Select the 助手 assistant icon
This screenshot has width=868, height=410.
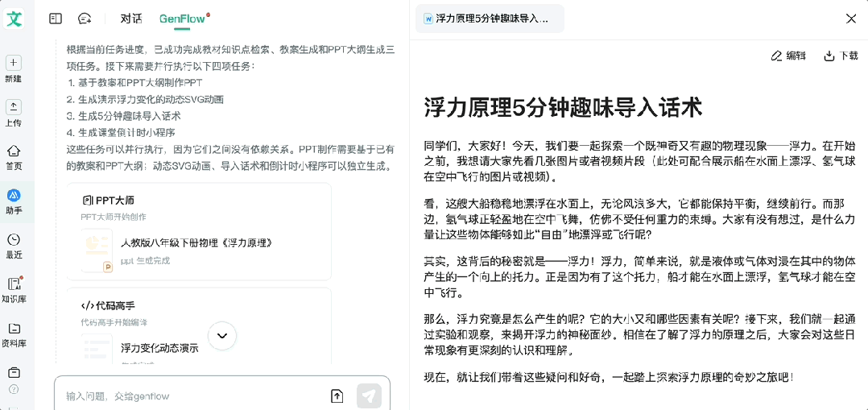coord(14,196)
